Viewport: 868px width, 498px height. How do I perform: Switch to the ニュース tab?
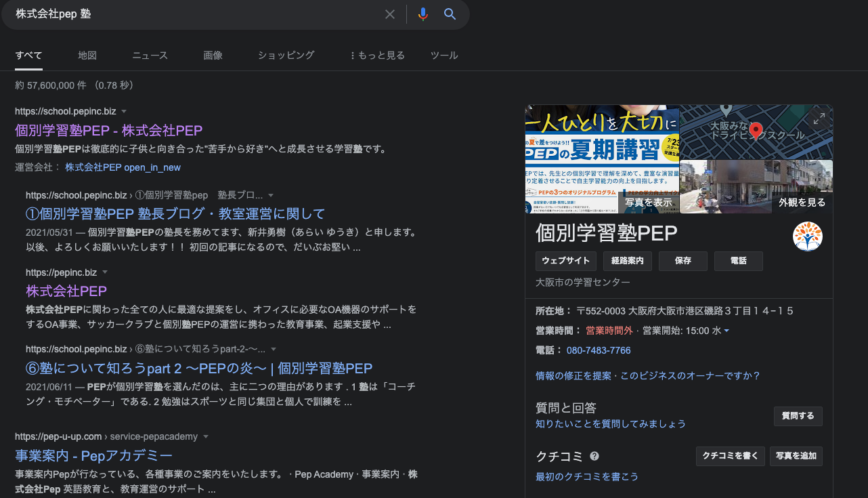pyautogui.click(x=150, y=56)
